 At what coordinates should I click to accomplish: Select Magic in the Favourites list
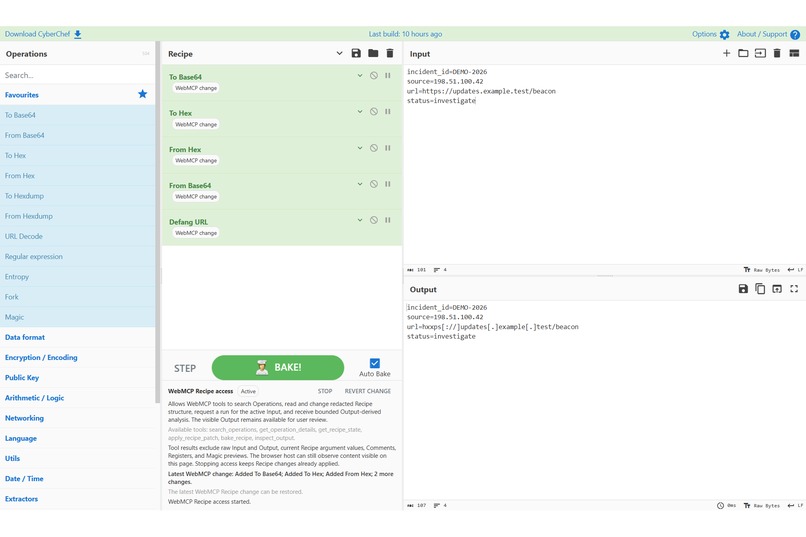(77, 317)
